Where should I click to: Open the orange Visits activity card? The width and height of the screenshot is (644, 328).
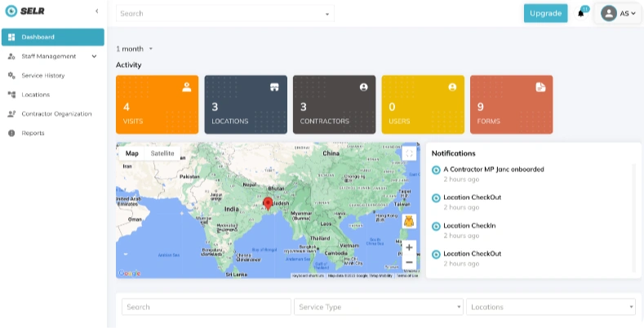pos(157,104)
